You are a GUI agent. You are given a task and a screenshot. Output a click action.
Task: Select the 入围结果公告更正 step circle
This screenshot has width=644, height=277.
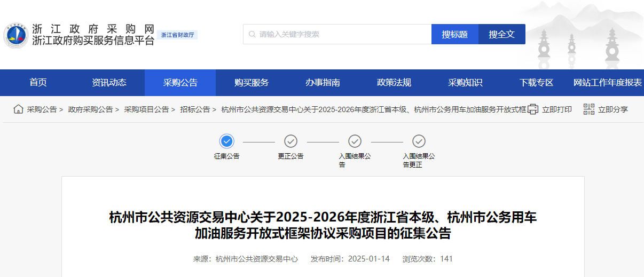pyautogui.click(x=419, y=141)
